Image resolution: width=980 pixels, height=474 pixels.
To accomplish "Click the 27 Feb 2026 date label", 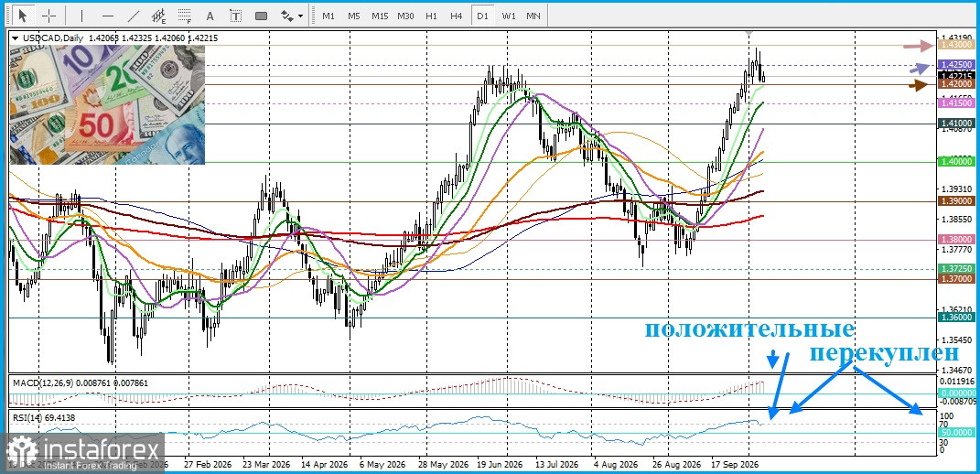I will pos(210,465).
